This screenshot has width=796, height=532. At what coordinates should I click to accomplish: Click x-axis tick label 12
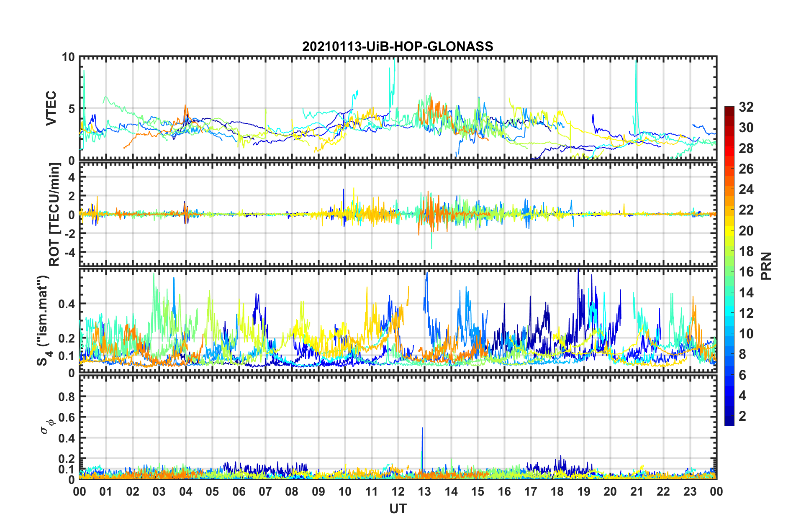(x=398, y=491)
